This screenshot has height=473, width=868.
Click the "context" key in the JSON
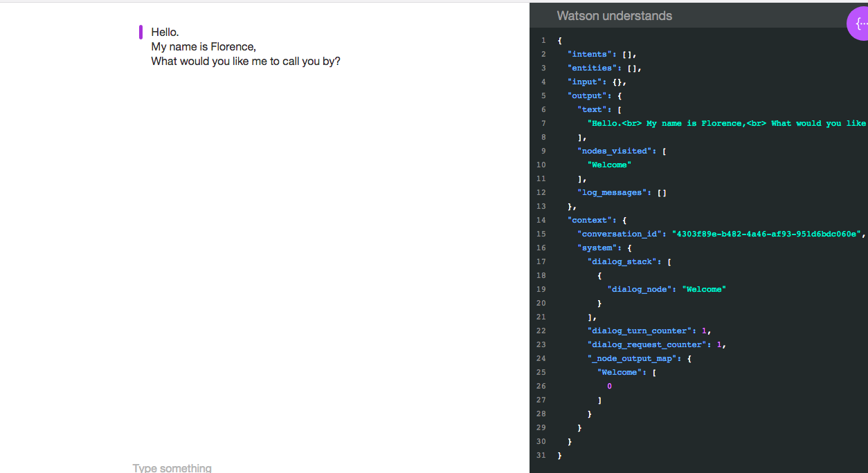[x=592, y=220]
